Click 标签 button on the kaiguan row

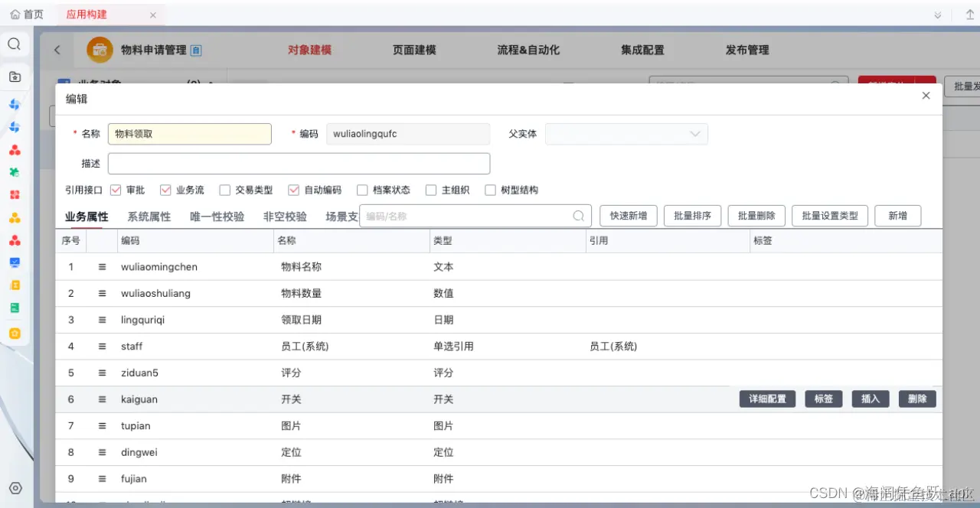point(824,399)
